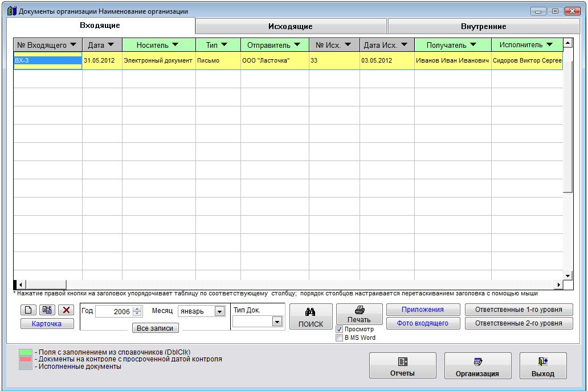Open Фото входящего

422,323
